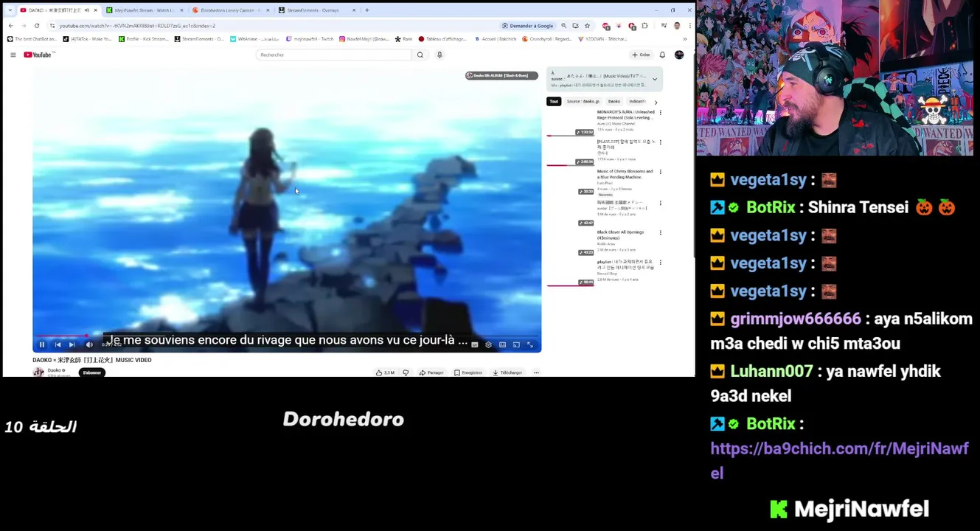980x531 pixels.
Task: Open options for the last 'playlist |' video
Action: pos(660,263)
